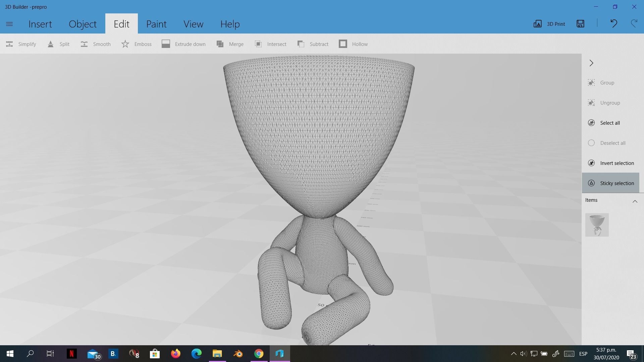Show hidden system tray icons
Screen dimensions: 644x362
point(514,354)
